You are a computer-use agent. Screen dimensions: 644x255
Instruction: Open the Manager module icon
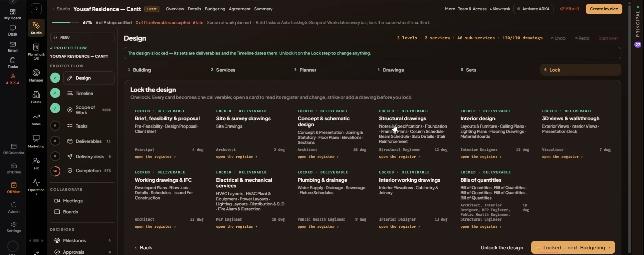click(36, 75)
